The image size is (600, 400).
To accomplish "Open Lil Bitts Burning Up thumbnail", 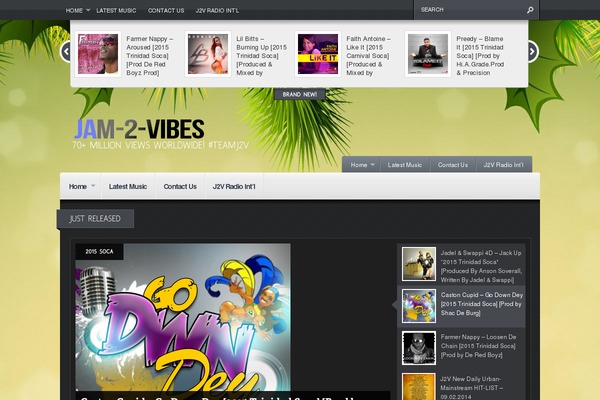I will pyautogui.click(x=208, y=54).
